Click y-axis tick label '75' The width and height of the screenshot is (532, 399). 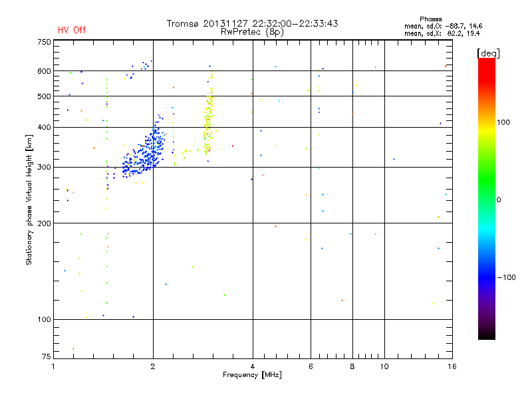tap(46, 356)
